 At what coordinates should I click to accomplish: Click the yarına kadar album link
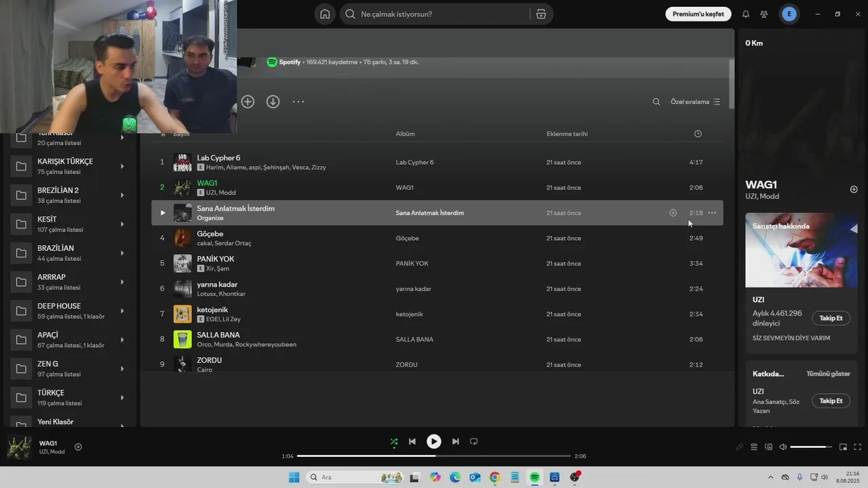414,289
